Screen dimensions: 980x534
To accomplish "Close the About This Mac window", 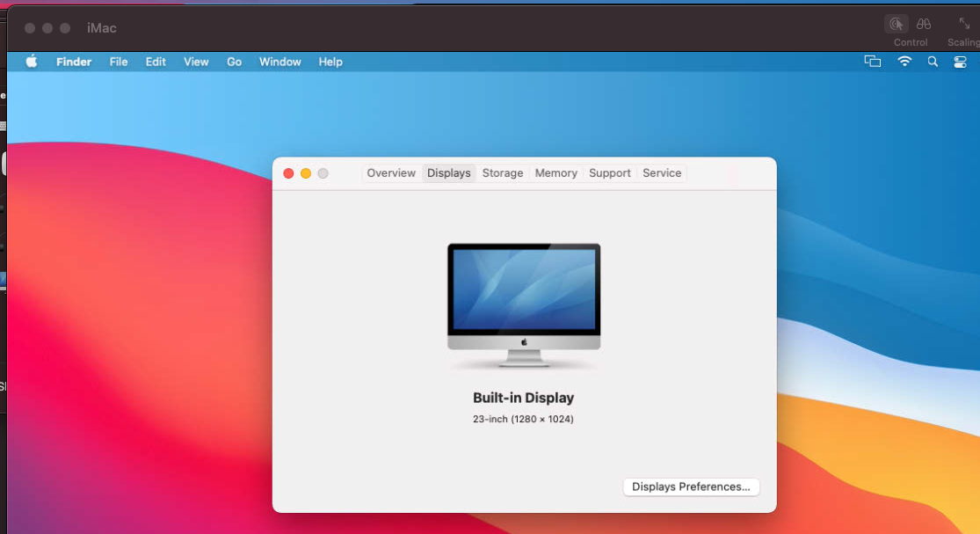I will (x=288, y=173).
